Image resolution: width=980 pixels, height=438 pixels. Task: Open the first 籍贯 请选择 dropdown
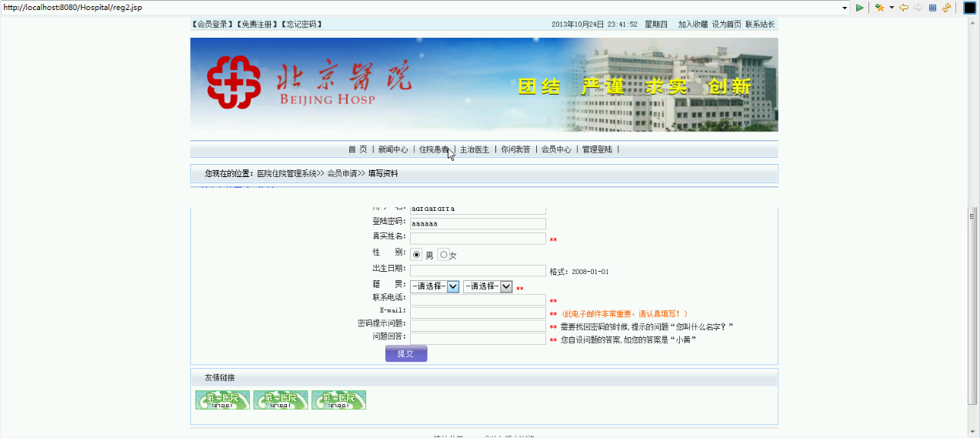pos(435,286)
